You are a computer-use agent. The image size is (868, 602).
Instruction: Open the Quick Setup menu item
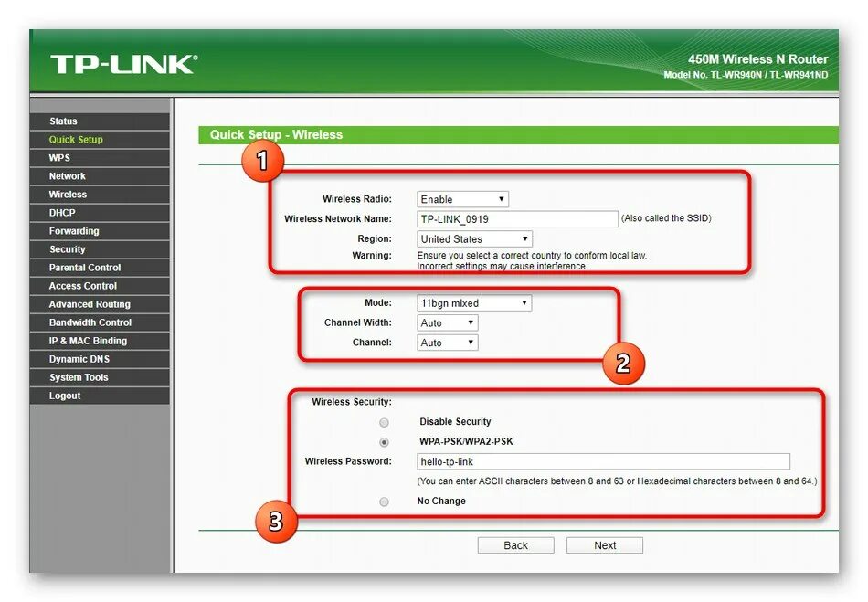[x=100, y=140]
